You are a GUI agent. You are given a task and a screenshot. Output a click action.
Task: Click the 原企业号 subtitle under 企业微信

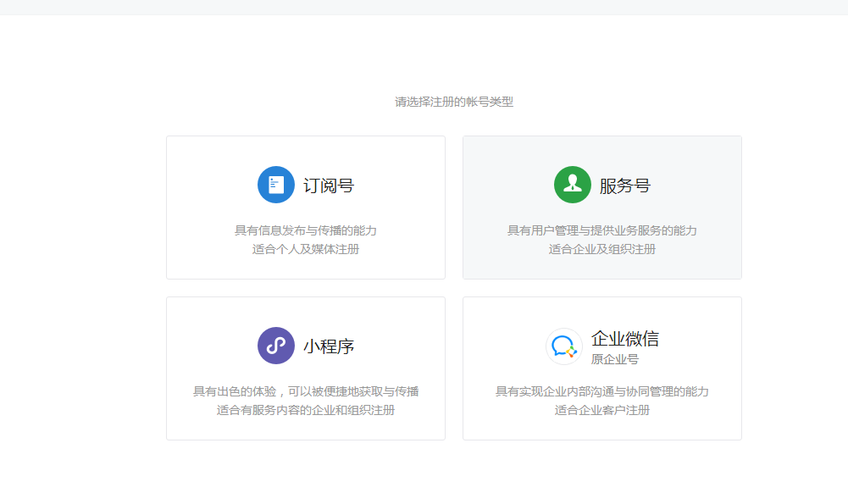click(615, 359)
